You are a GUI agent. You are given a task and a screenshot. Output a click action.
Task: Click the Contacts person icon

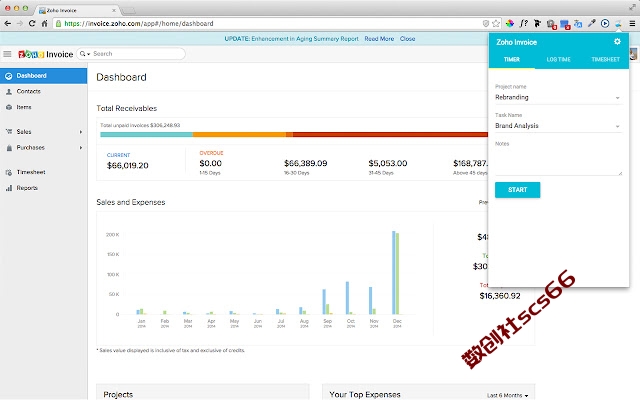(x=9, y=92)
